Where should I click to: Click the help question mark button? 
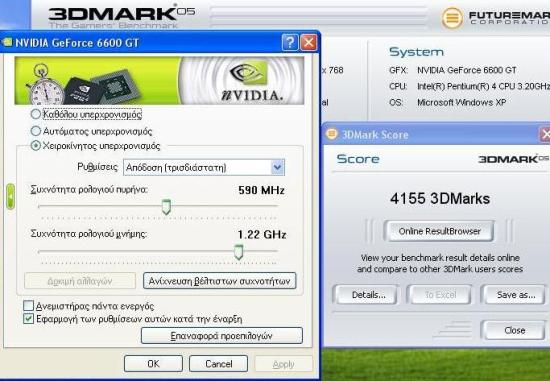coord(290,43)
